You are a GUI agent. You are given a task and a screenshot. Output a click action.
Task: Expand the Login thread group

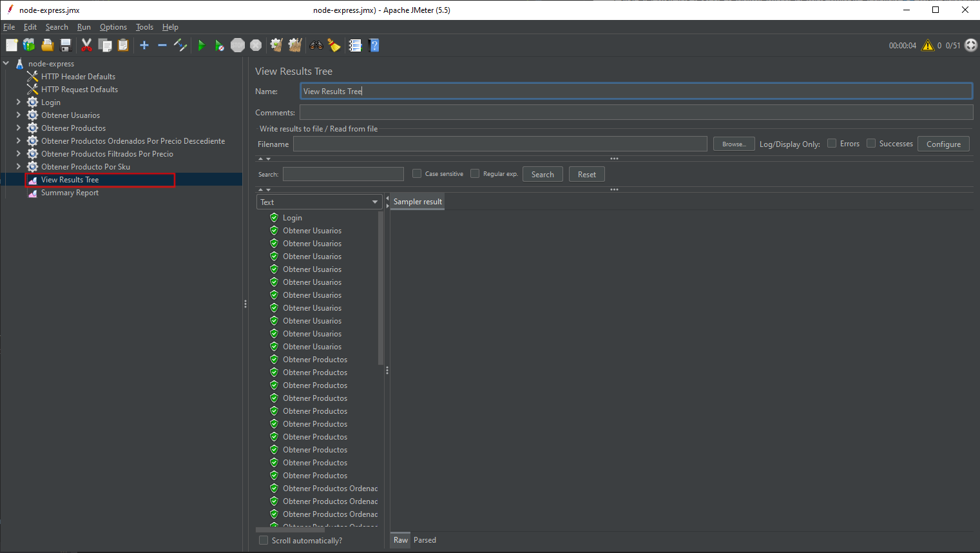[x=18, y=102]
